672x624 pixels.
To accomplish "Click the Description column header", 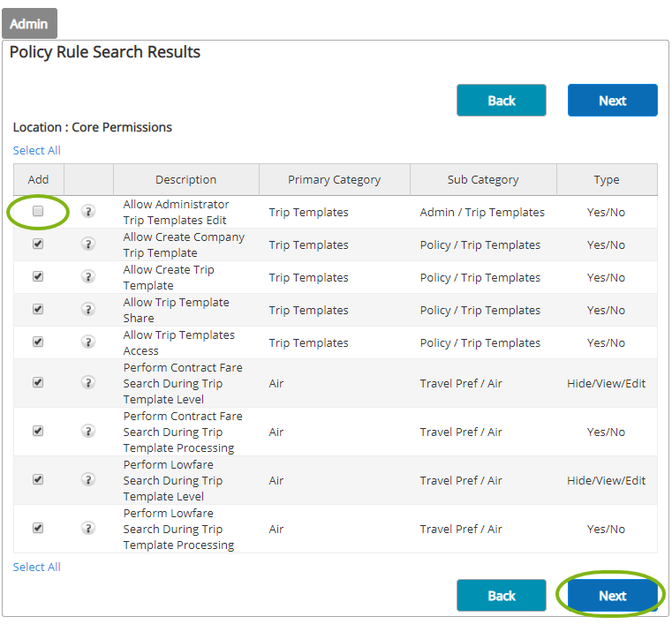I will coord(185,180).
